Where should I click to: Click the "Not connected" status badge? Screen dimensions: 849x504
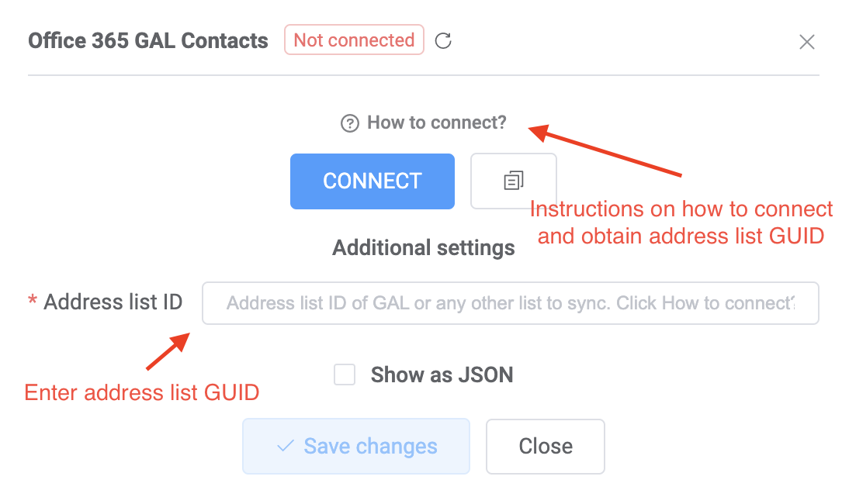point(354,40)
